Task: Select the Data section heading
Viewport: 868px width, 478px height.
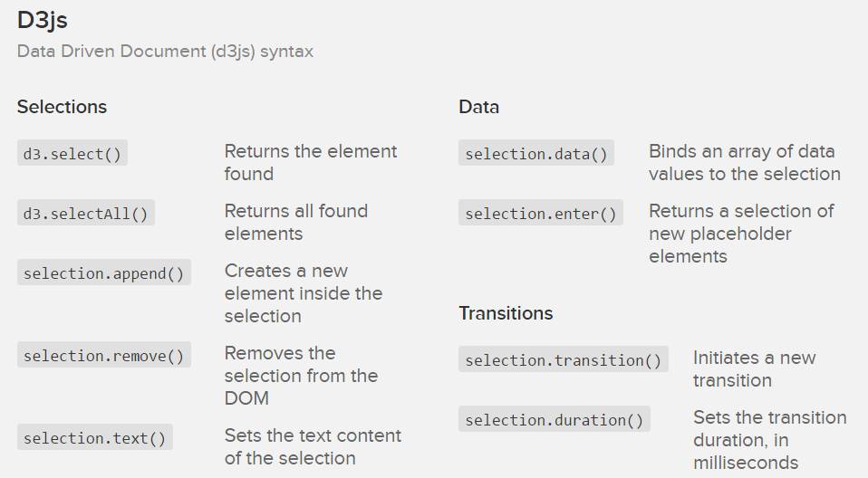Action: [x=478, y=107]
